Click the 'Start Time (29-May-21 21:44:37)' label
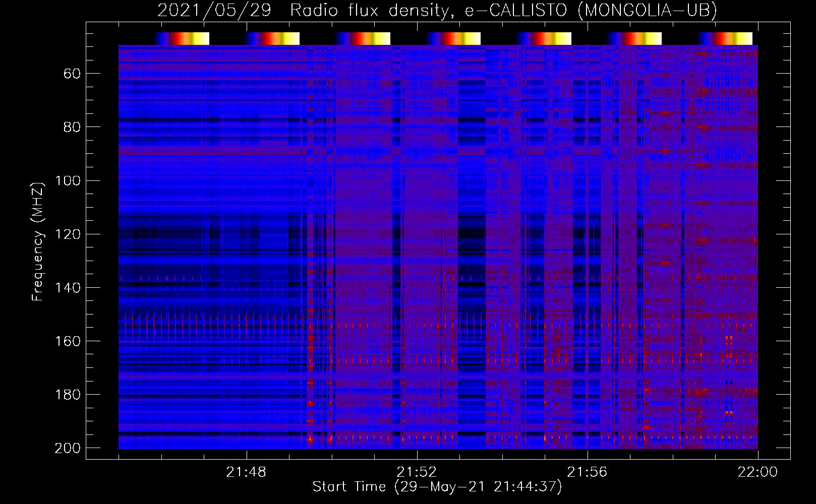 pyautogui.click(x=437, y=487)
